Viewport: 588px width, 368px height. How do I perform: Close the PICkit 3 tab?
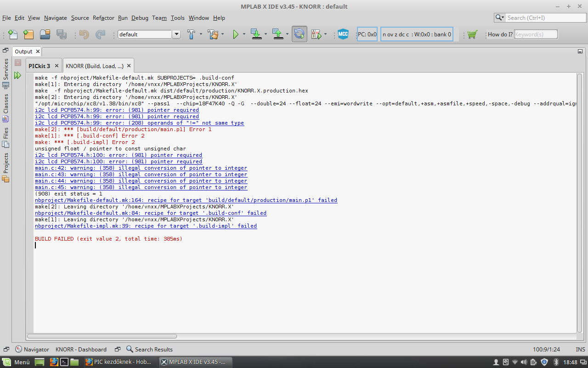pyautogui.click(x=57, y=66)
